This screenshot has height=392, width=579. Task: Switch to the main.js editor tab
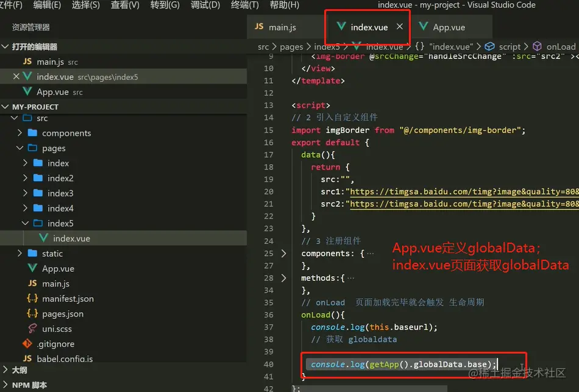pyautogui.click(x=285, y=27)
